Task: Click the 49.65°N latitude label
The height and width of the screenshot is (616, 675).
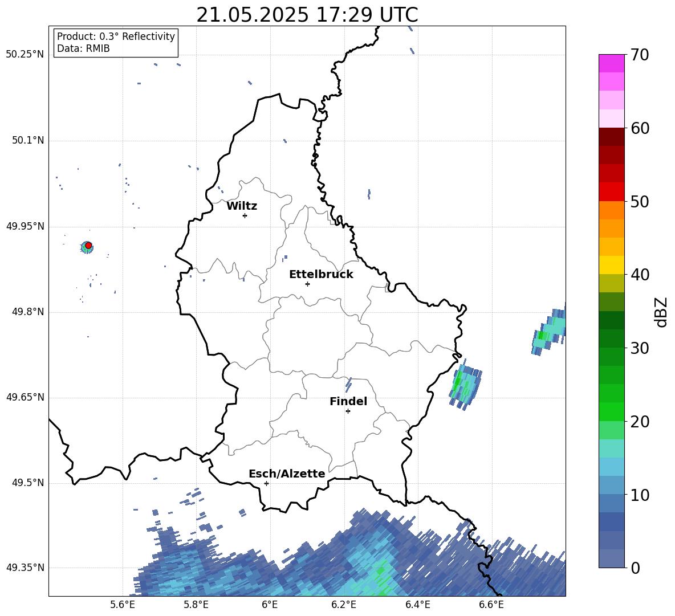Action: click(x=25, y=397)
